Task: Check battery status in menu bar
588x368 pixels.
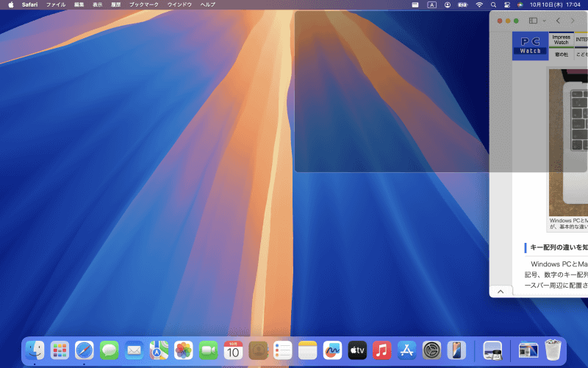Action: (x=463, y=5)
